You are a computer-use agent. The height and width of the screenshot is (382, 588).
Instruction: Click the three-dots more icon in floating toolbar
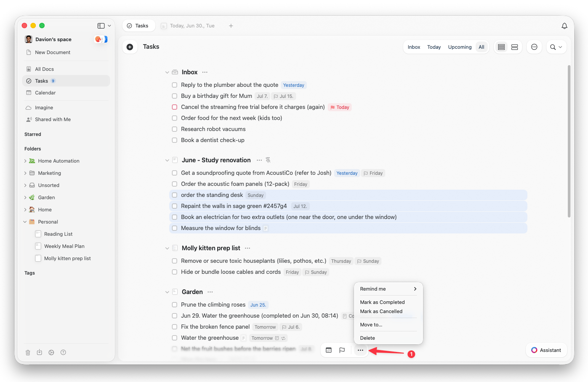[x=360, y=350]
